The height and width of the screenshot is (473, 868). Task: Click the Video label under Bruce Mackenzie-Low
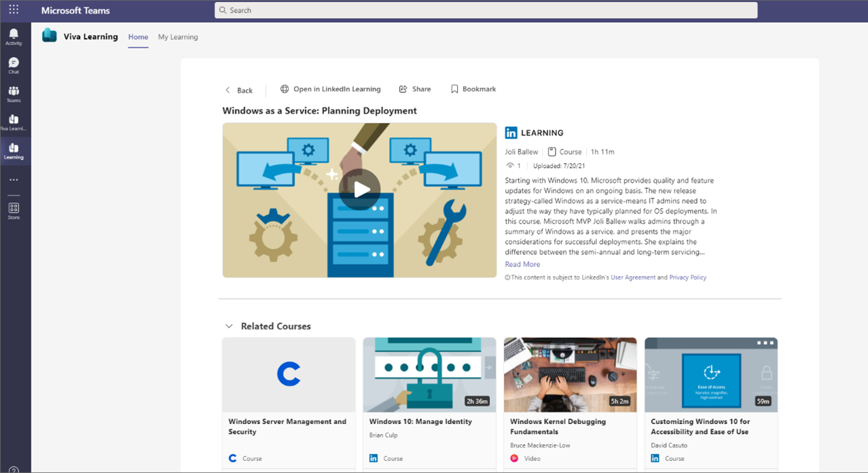(x=532, y=458)
